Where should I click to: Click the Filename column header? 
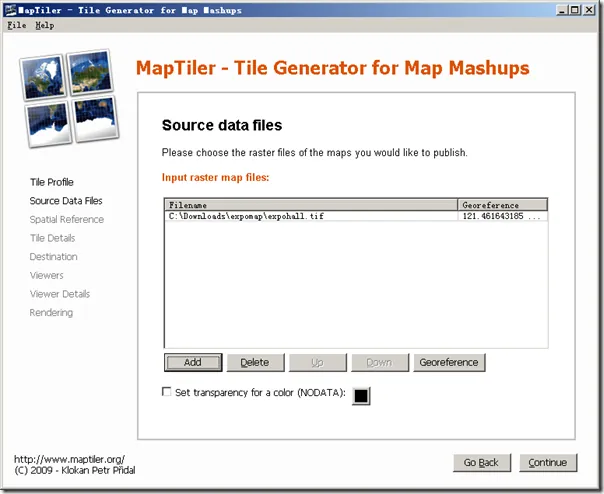[311, 205]
